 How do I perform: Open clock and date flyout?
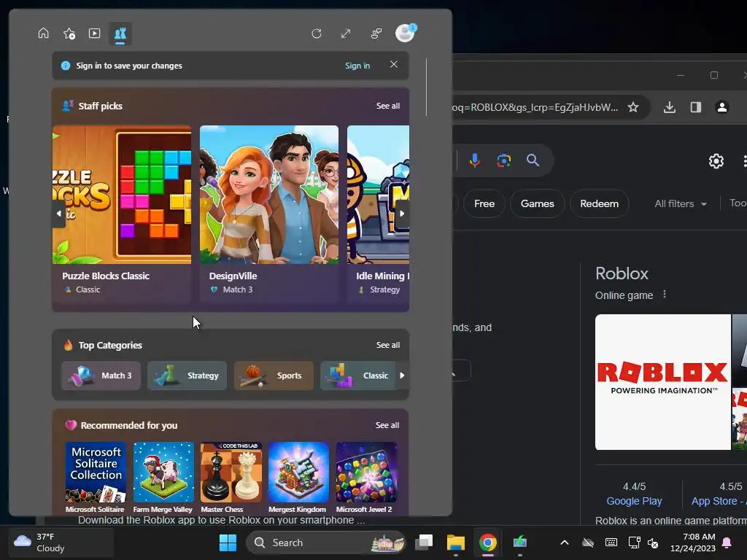coord(692,542)
